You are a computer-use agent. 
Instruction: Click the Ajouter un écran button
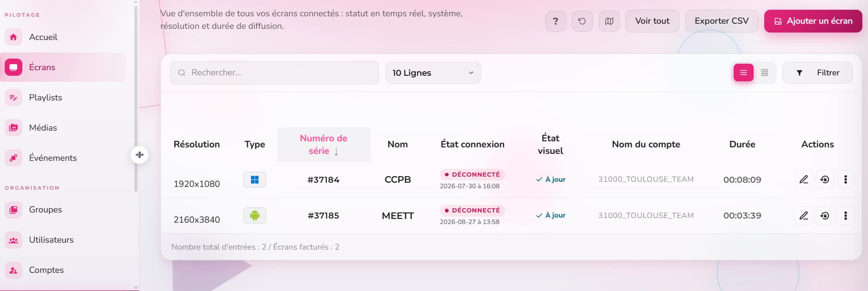pos(813,21)
